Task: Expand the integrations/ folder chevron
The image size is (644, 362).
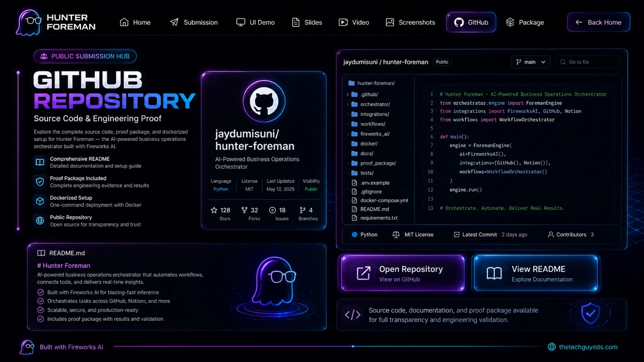Action: coord(348,114)
